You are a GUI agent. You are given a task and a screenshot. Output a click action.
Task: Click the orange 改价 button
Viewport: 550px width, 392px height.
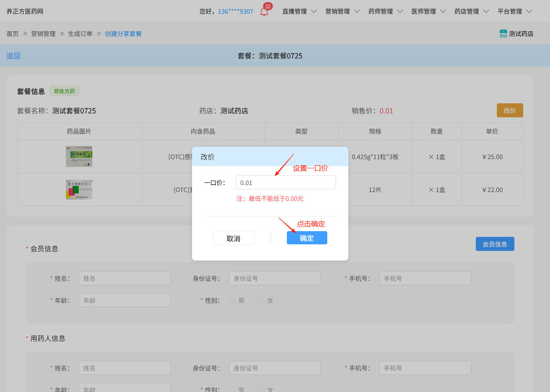(x=510, y=110)
